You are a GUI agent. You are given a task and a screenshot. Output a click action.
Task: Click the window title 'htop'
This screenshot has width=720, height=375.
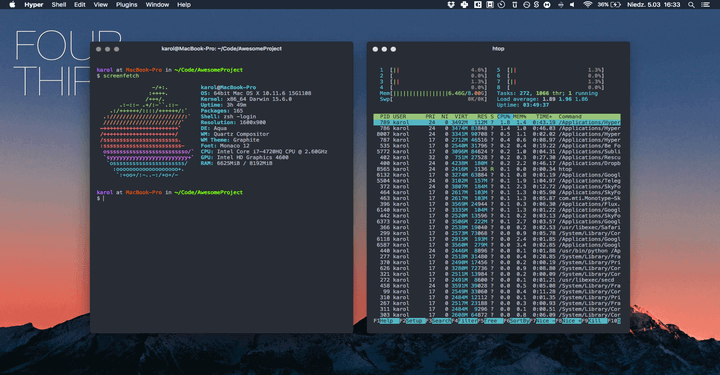[498, 49]
